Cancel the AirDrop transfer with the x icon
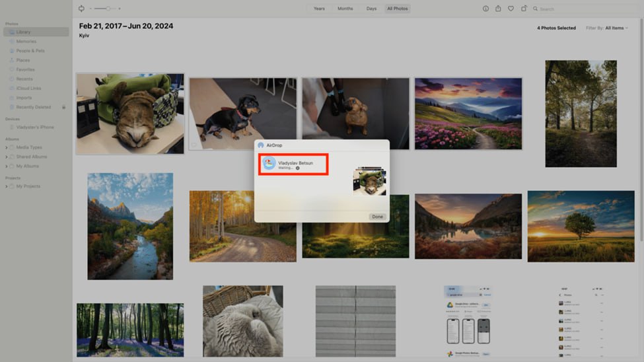 (x=298, y=168)
